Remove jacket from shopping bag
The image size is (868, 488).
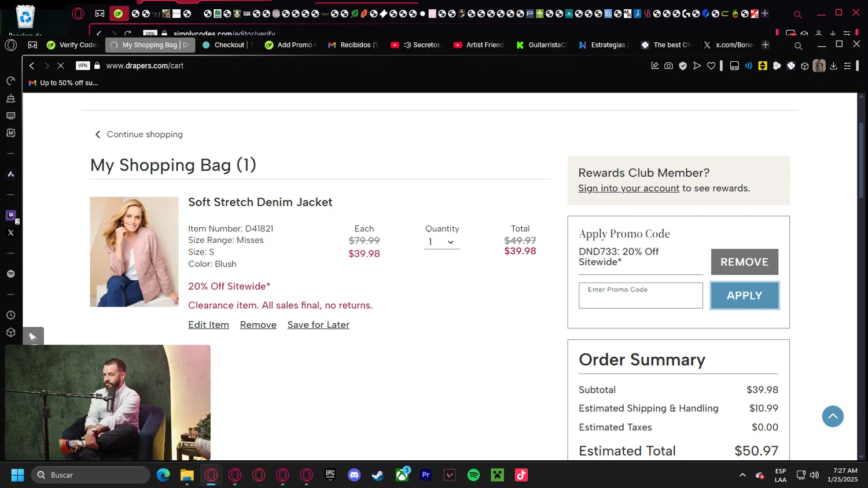click(258, 325)
